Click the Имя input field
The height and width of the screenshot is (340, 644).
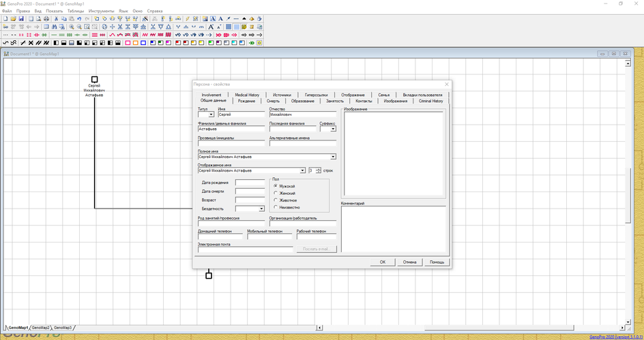[241, 114]
